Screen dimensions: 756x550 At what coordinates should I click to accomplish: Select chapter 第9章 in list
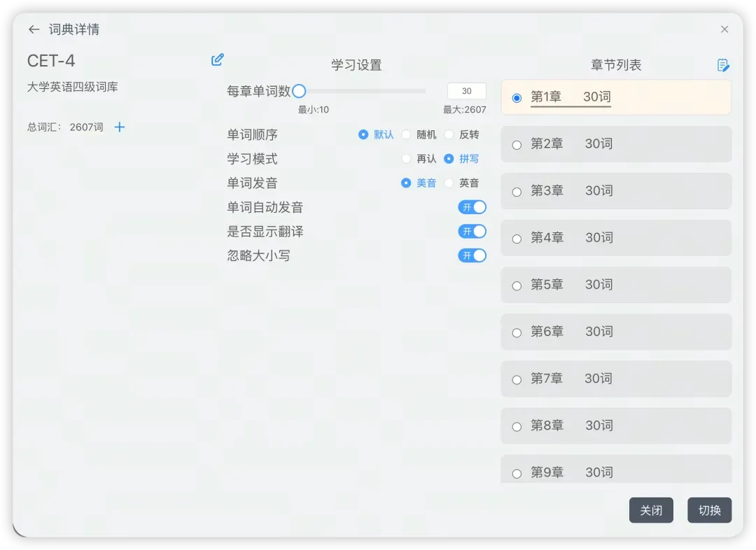click(616, 469)
